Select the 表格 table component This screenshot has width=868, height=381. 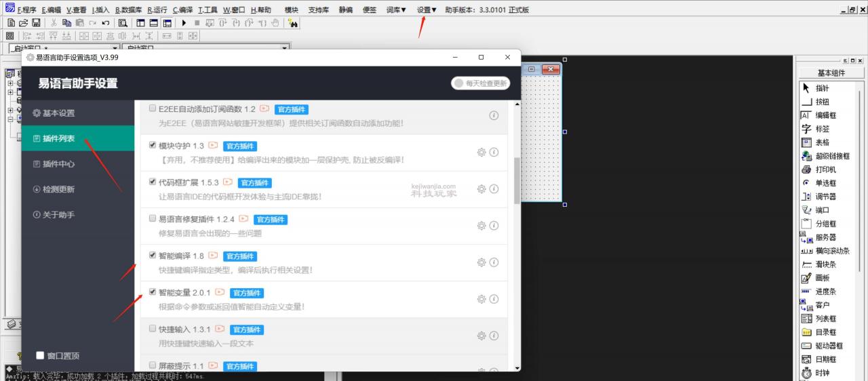(x=815, y=142)
